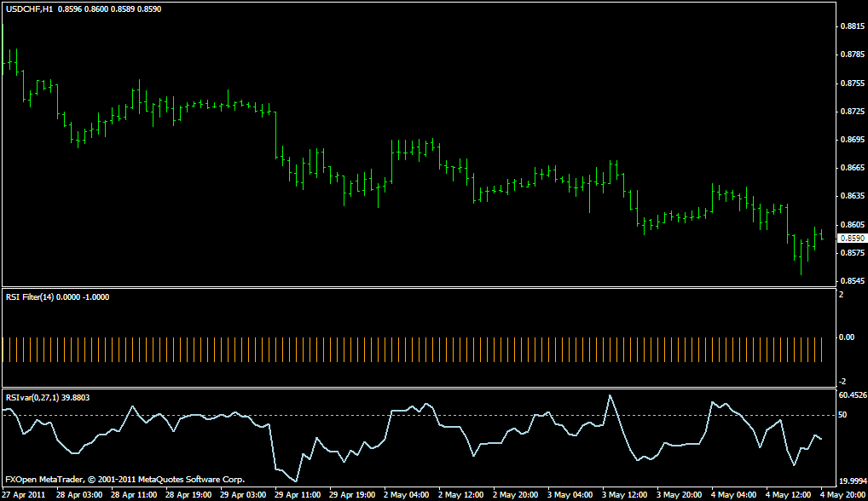Image resolution: width=868 pixels, height=501 pixels.
Task: Click the 0.8755 price scale label
Action: click(x=853, y=83)
